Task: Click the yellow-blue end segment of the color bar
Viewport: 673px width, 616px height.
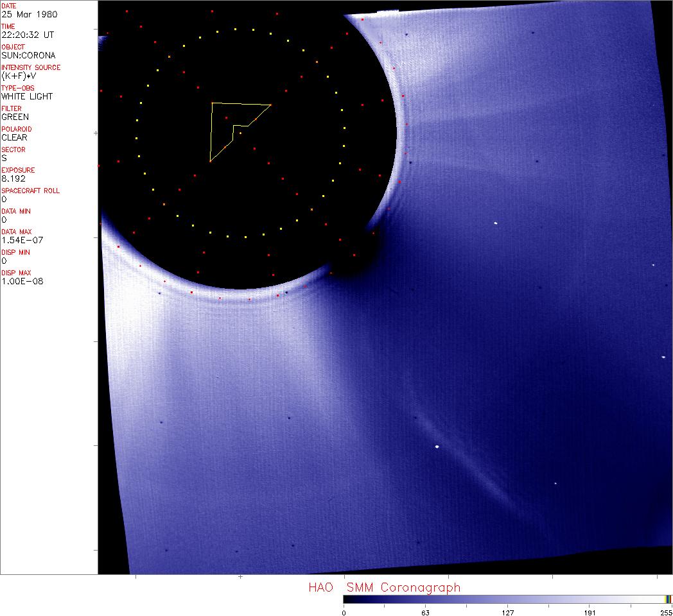Action: pyautogui.click(x=669, y=599)
